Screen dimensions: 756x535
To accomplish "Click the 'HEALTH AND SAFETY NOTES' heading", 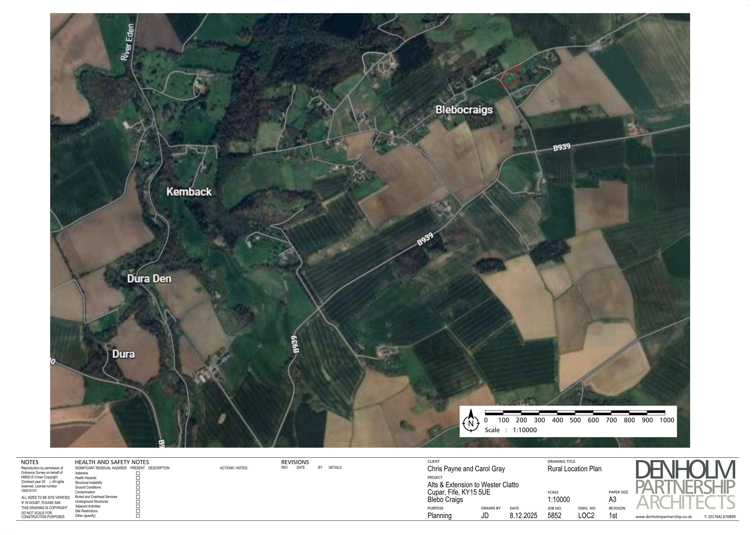I will pyautogui.click(x=112, y=462).
